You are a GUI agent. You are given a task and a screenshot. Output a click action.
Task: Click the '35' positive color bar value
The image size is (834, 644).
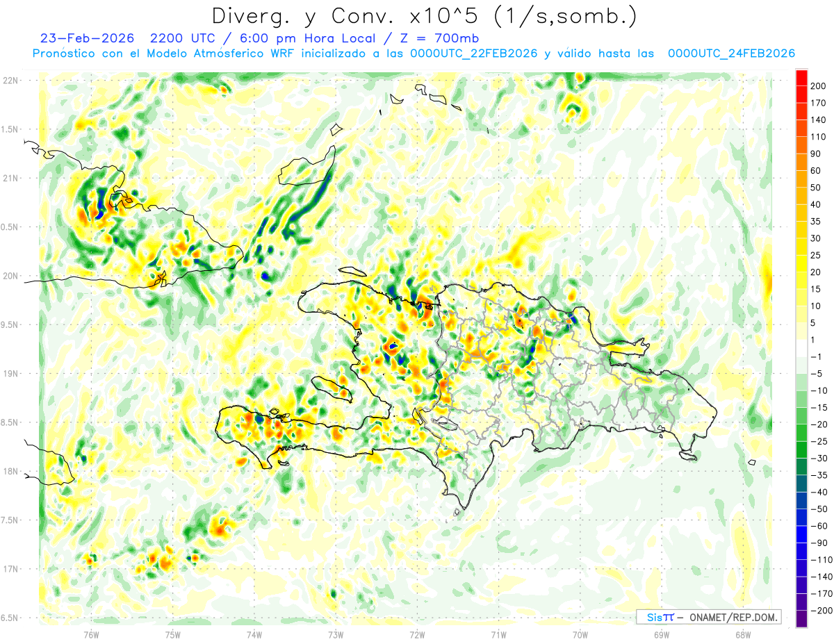coord(816,222)
